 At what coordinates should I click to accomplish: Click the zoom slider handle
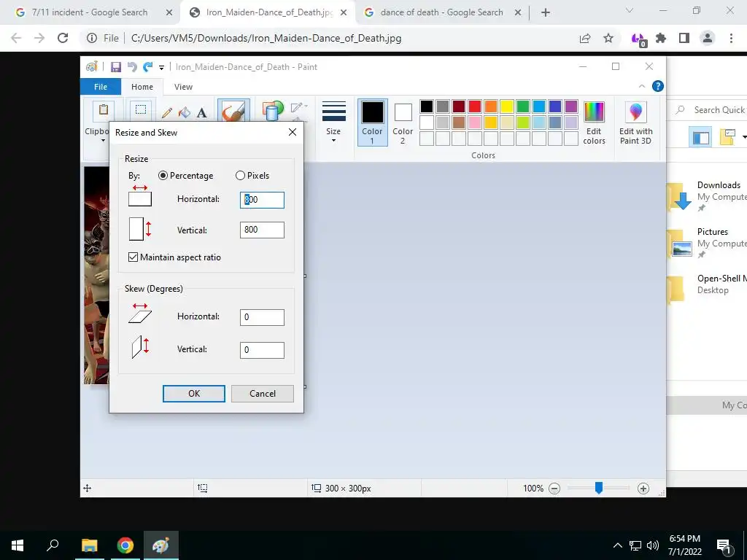tap(599, 488)
